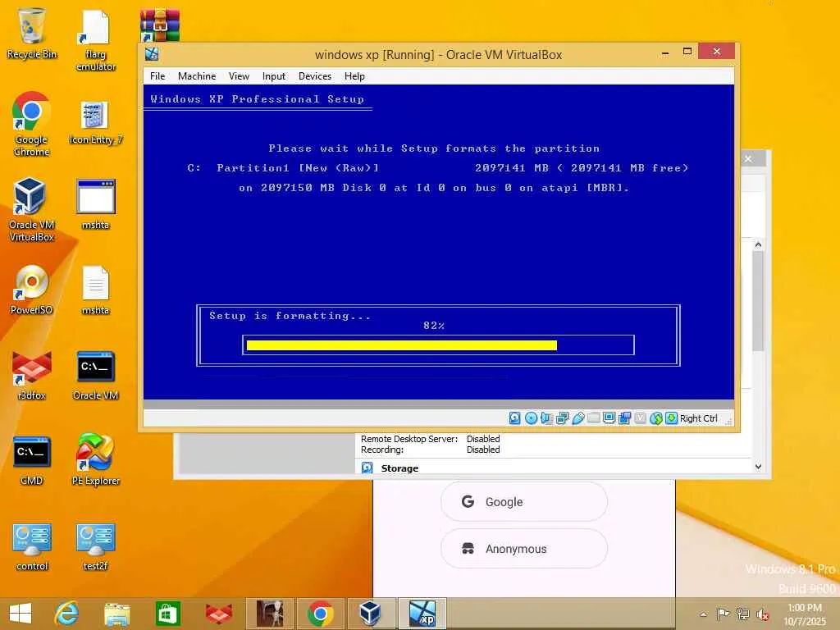Open Internet Explorer from the taskbar

[x=67, y=614]
